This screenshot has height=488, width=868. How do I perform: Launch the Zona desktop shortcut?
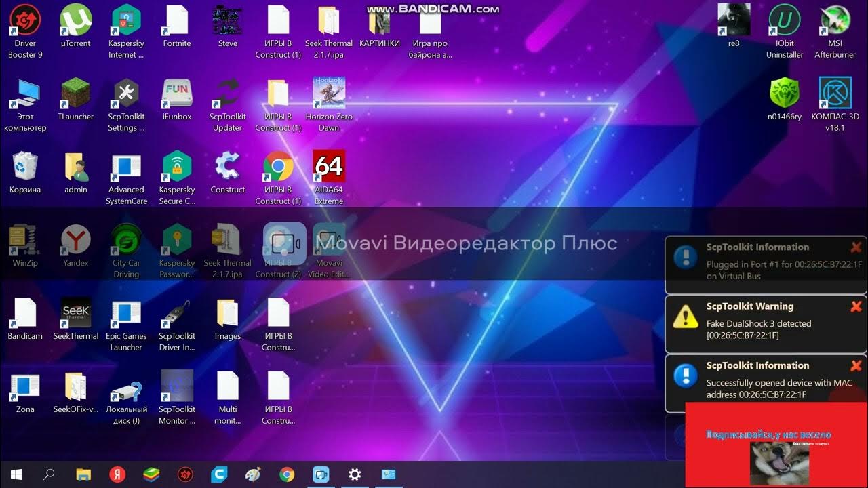click(25, 386)
